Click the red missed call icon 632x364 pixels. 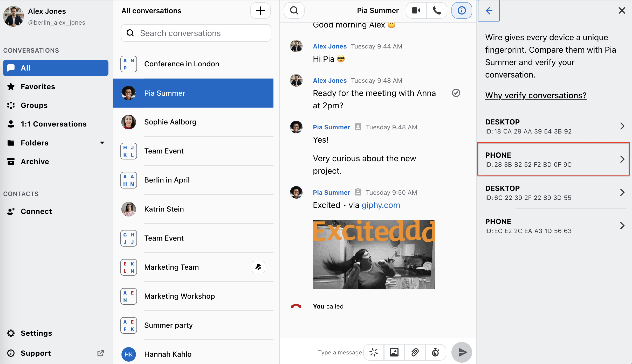(296, 306)
